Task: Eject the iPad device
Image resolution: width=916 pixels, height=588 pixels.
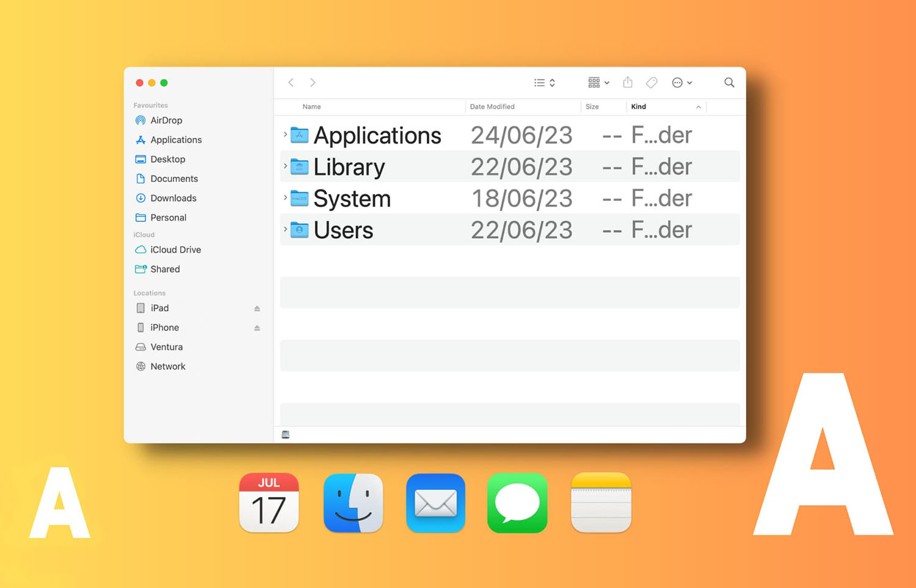Action: pyautogui.click(x=257, y=308)
